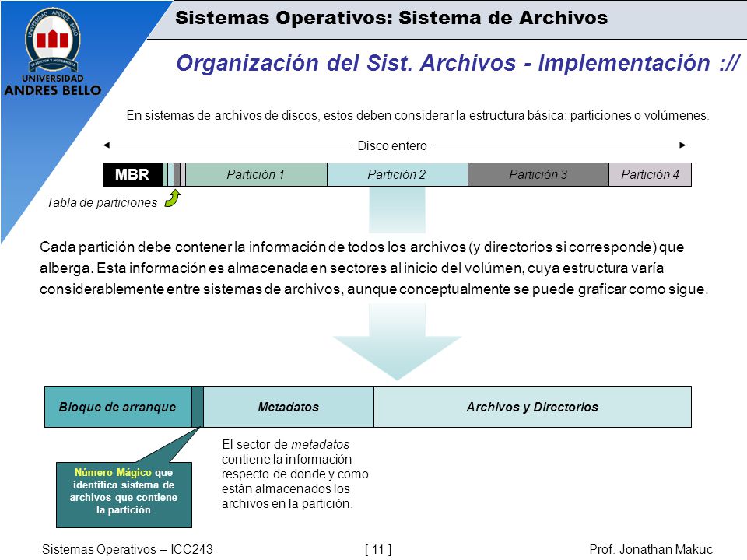Click the dark magic number marker in boot block

[x=197, y=407]
